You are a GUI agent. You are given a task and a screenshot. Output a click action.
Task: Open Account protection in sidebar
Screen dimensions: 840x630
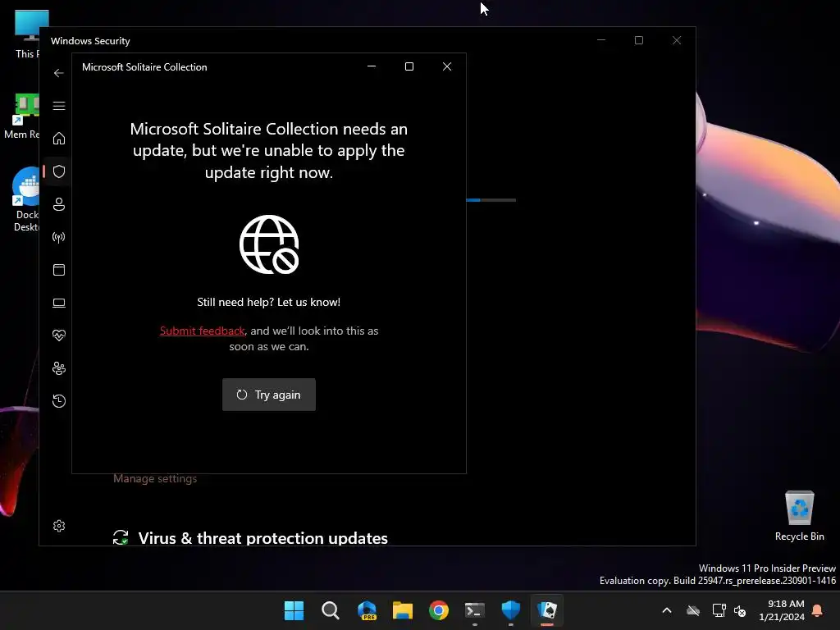tap(59, 204)
